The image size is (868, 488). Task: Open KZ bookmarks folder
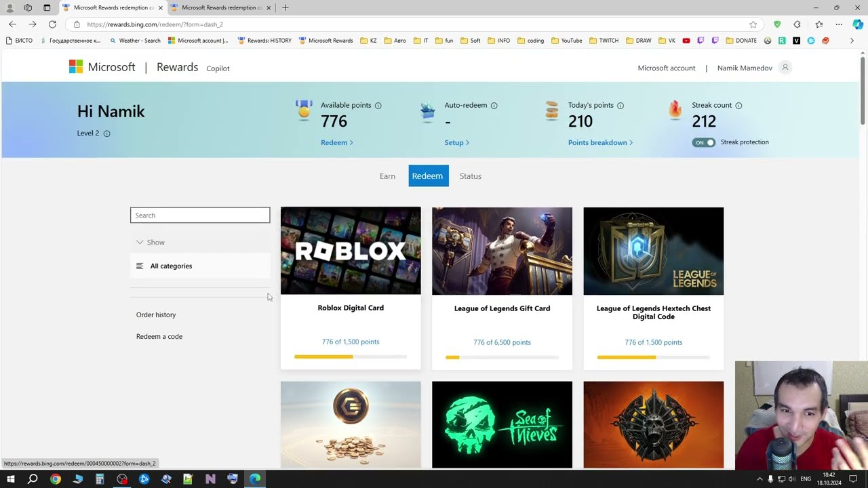pos(368,41)
